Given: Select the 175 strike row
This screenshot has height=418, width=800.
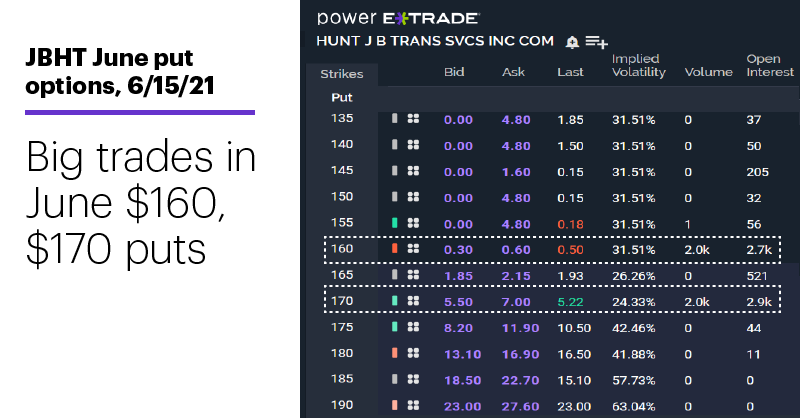Looking at the screenshot, I should click(553, 328).
